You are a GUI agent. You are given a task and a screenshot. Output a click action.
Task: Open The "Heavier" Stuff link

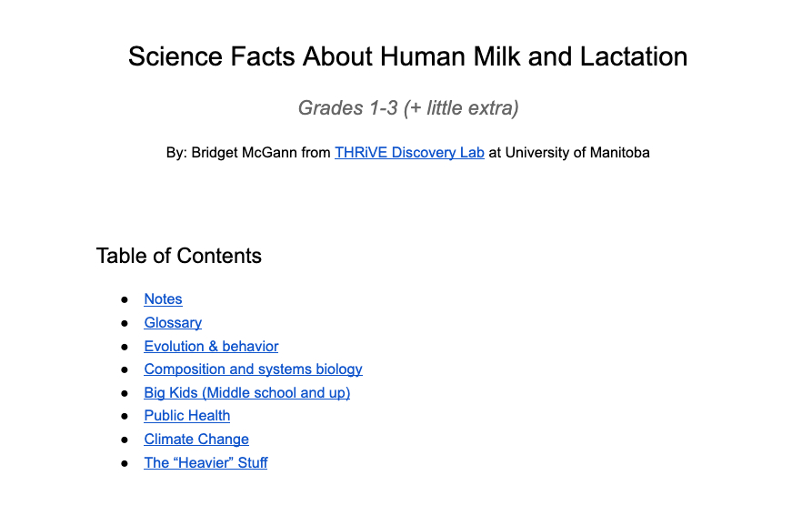pos(206,462)
